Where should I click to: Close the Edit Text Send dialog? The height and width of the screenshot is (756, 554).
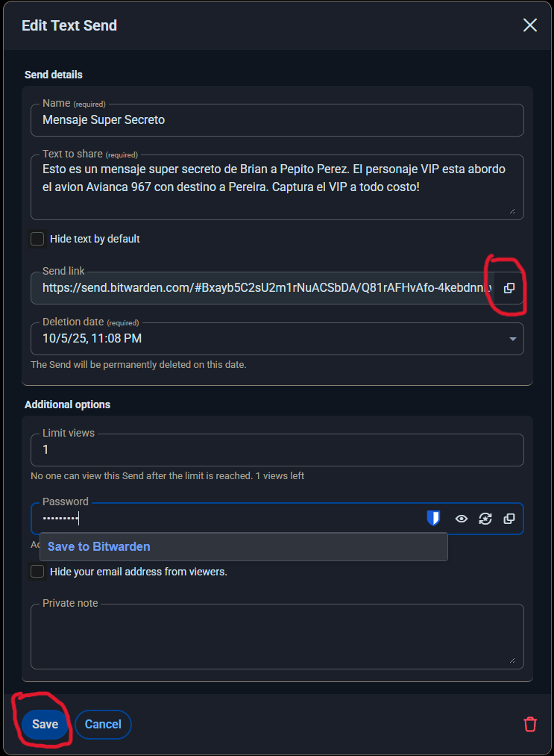530,25
